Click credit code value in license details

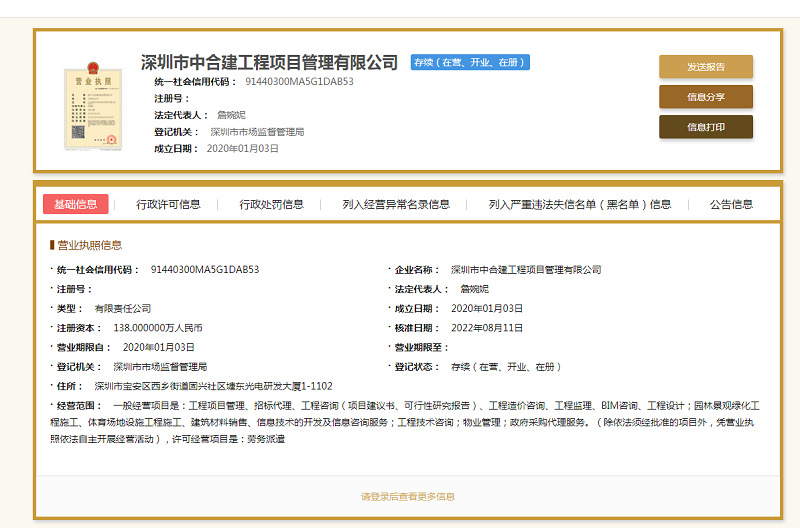[x=205, y=269]
